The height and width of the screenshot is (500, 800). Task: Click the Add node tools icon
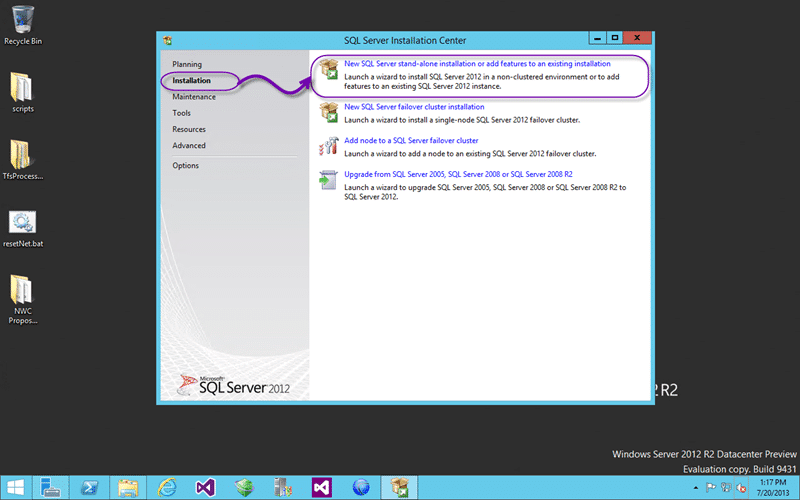point(329,146)
